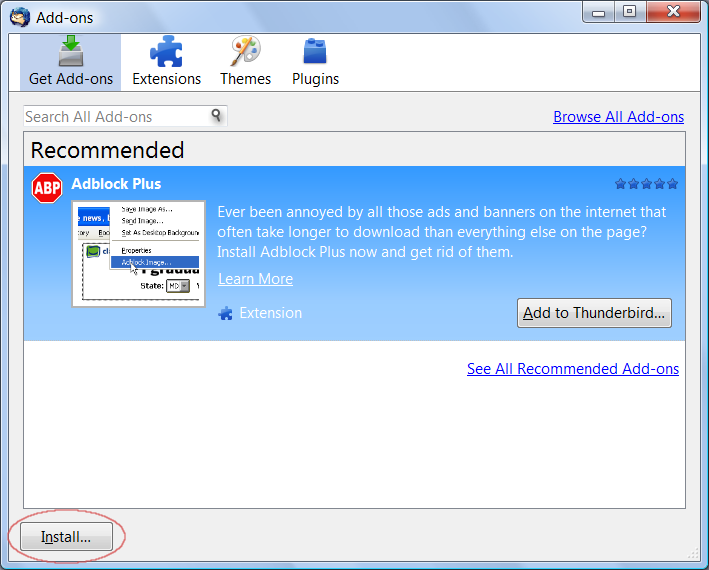Click the blue puzzle piece Extension icon
This screenshot has height=570, width=709.
tap(225, 313)
